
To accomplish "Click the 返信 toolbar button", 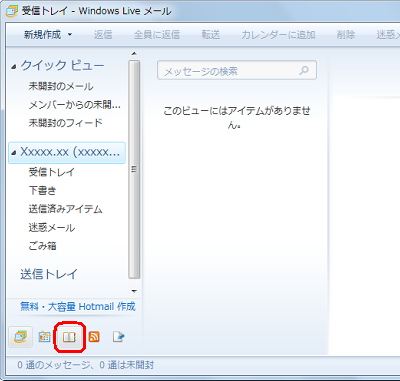I will tap(103, 34).
